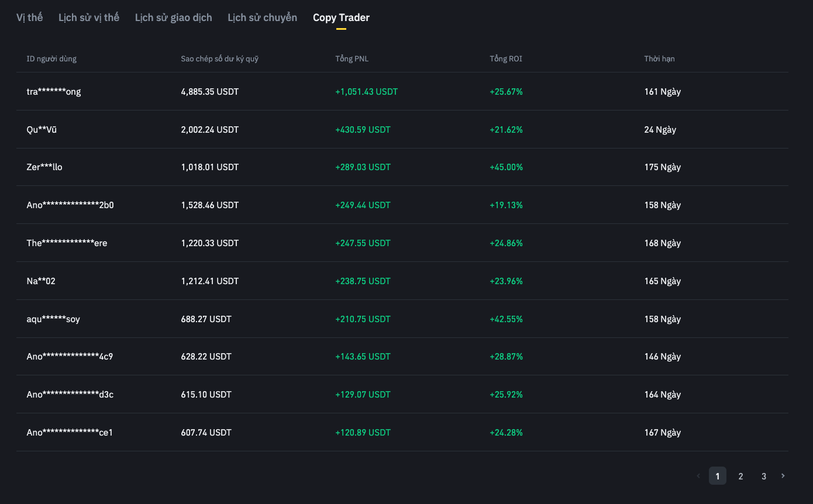Click Sao chép số dư ký quỹ header
The height and width of the screenshot is (504, 813).
click(x=219, y=58)
